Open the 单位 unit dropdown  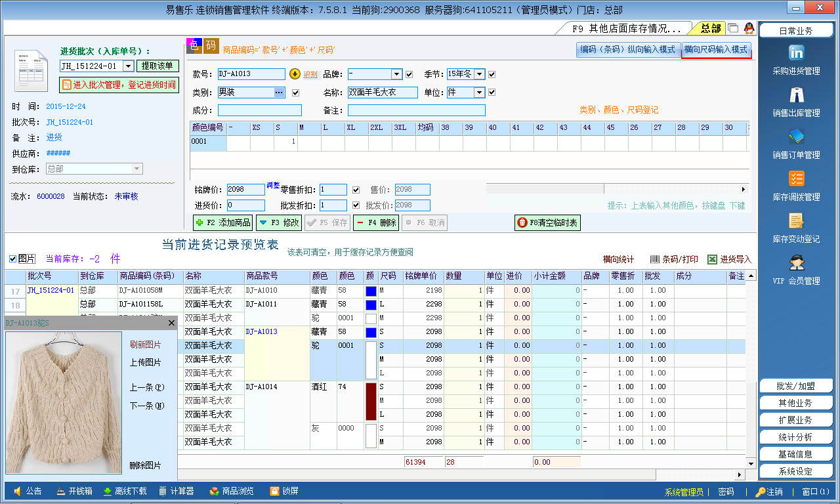click(x=479, y=93)
